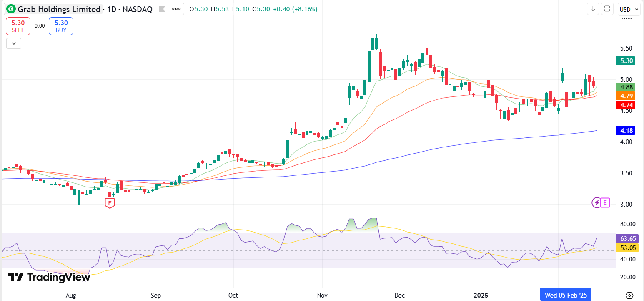This screenshot has height=301, width=644.
Task: Expand the indicator legend chevron under SELL
Action: [x=14, y=43]
